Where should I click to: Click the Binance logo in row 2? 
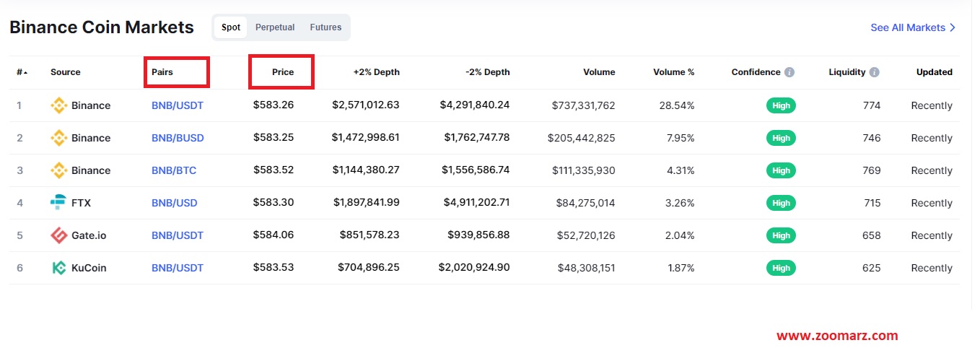click(58, 138)
